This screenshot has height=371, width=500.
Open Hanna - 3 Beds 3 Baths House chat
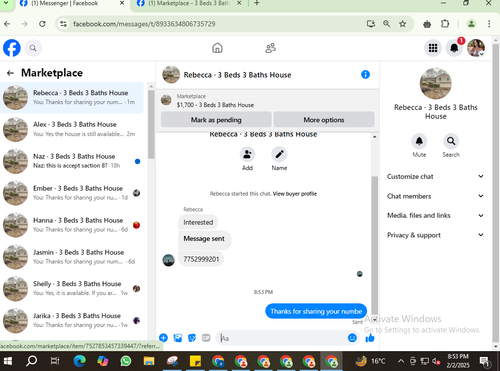(x=72, y=225)
